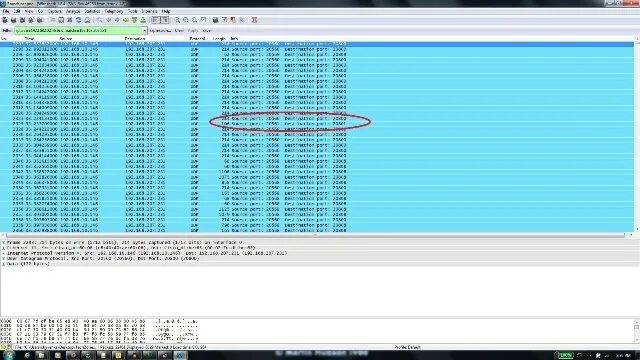Sort by the Length column header
Image resolution: width=640 pixels, height=360 pixels.
(219, 38)
